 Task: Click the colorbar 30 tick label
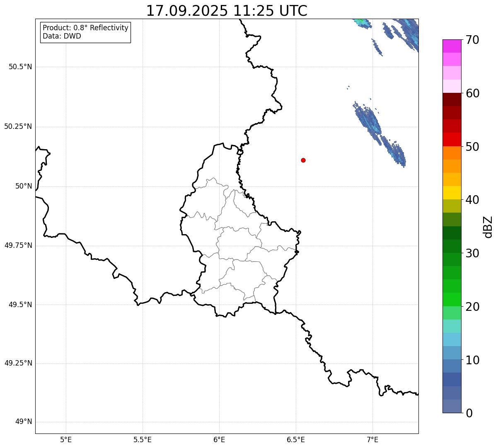coord(472,253)
